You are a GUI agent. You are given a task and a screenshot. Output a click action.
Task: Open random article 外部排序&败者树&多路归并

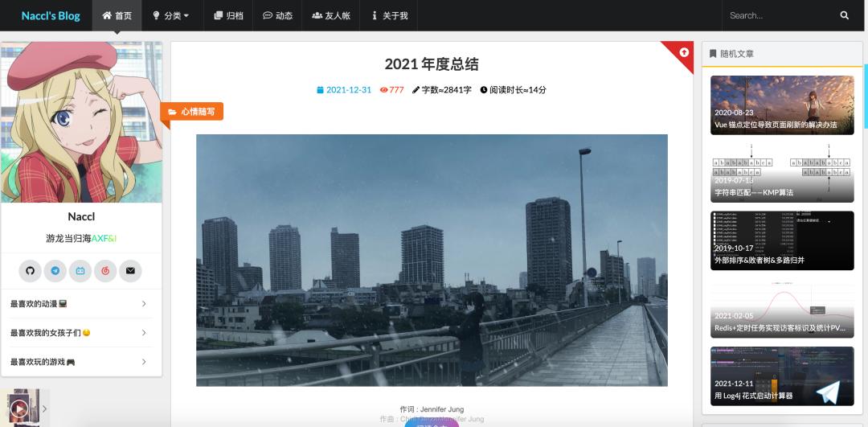(x=782, y=240)
